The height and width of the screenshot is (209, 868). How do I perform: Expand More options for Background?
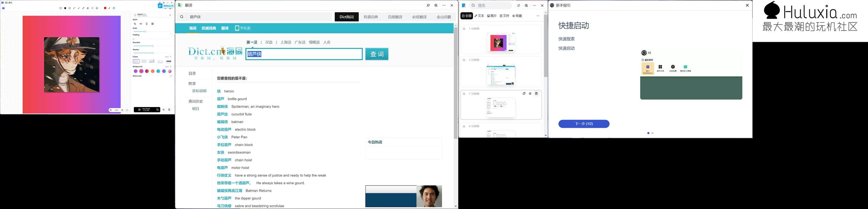click(168, 67)
